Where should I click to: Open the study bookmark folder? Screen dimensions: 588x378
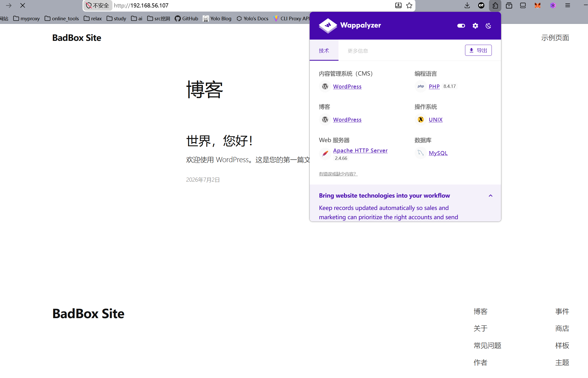click(x=116, y=19)
